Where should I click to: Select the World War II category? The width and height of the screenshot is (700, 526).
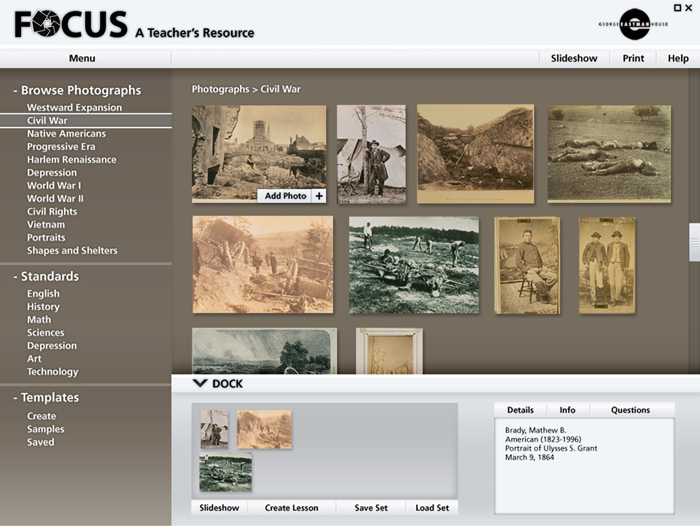[x=55, y=198]
